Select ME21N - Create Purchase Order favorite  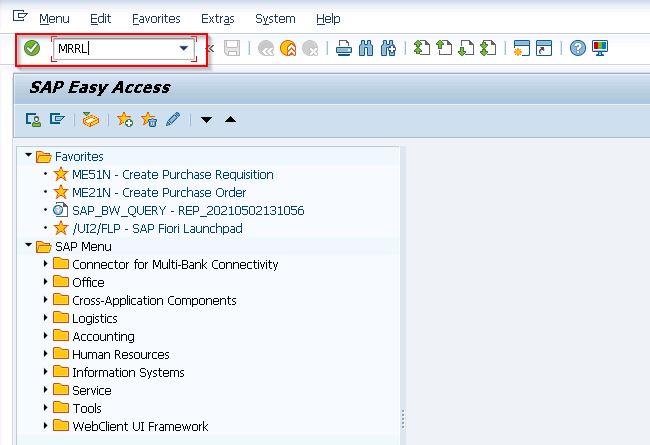coord(159,192)
